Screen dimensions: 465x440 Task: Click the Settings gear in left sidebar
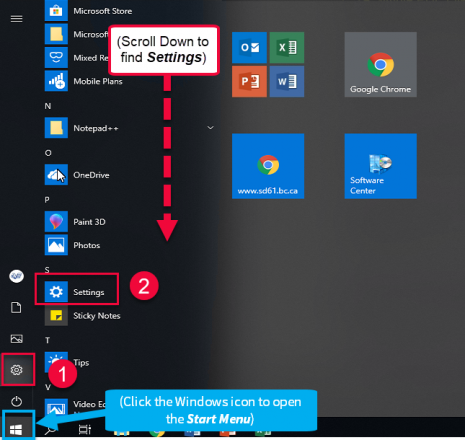click(x=16, y=370)
